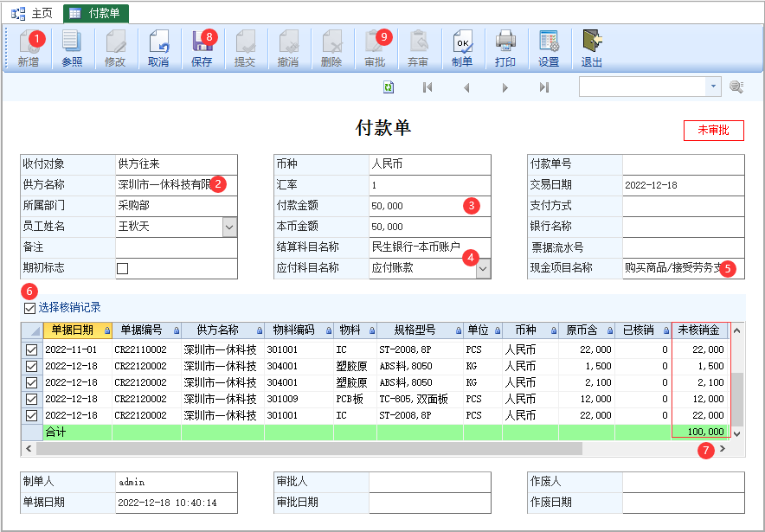
Task: Click the 参照 reference toolbar icon
Action: coord(72,48)
